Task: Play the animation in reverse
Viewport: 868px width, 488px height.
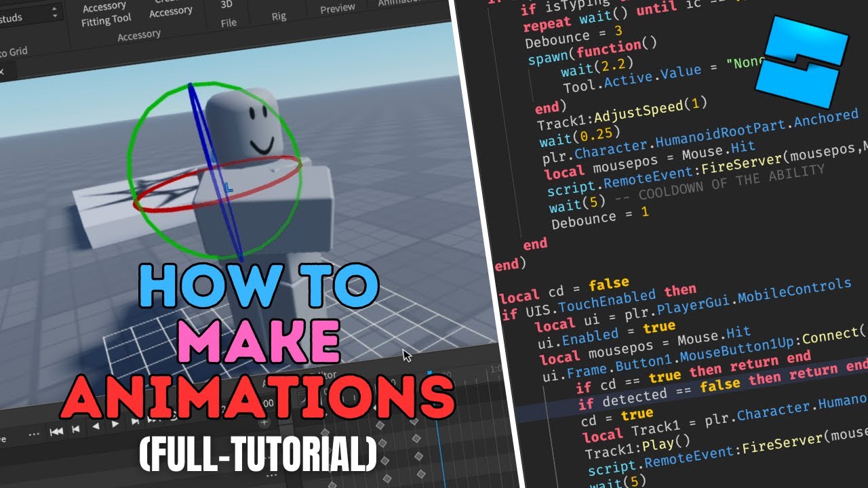Action: (96, 426)
